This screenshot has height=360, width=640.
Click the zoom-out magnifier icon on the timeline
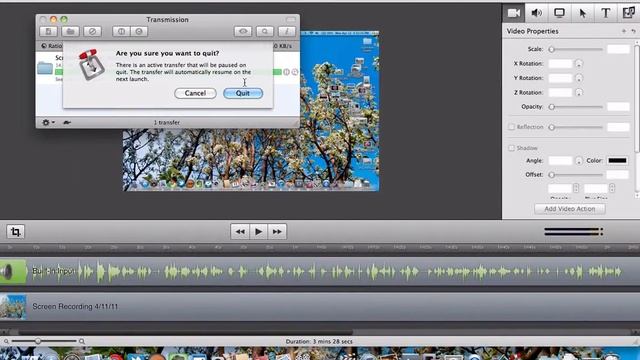6,341
